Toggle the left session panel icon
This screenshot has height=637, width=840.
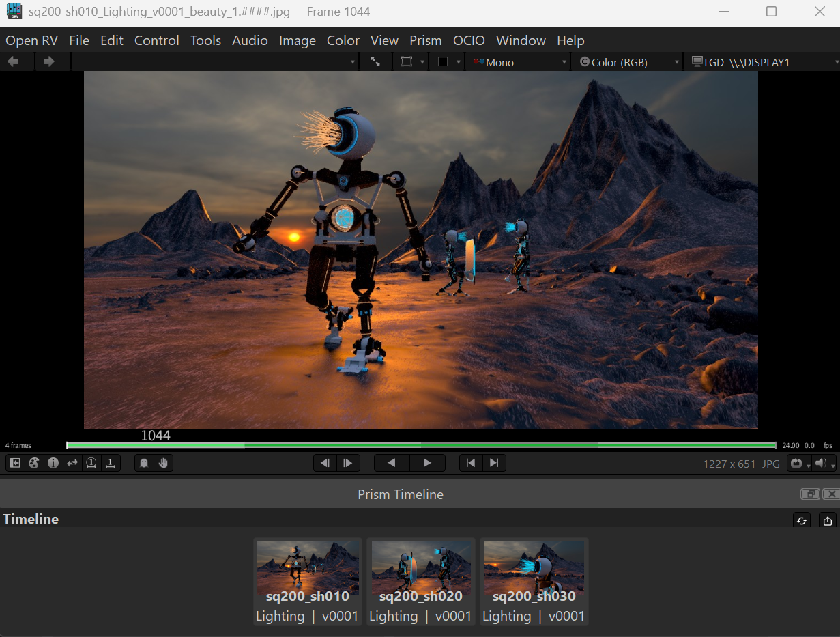click(x=14, y=463)
